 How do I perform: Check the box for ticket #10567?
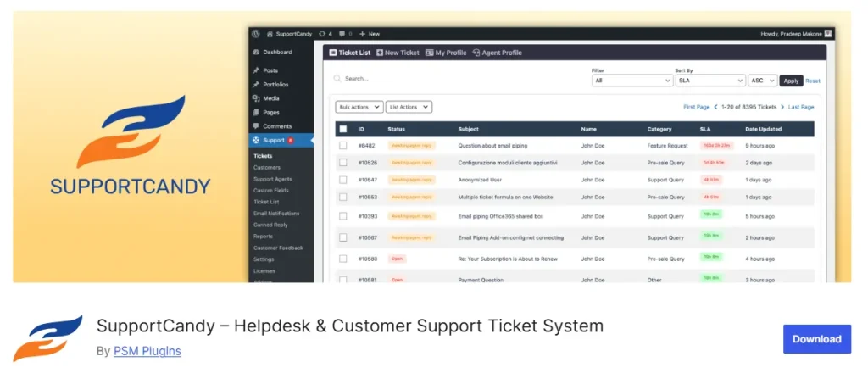[343, 237]
